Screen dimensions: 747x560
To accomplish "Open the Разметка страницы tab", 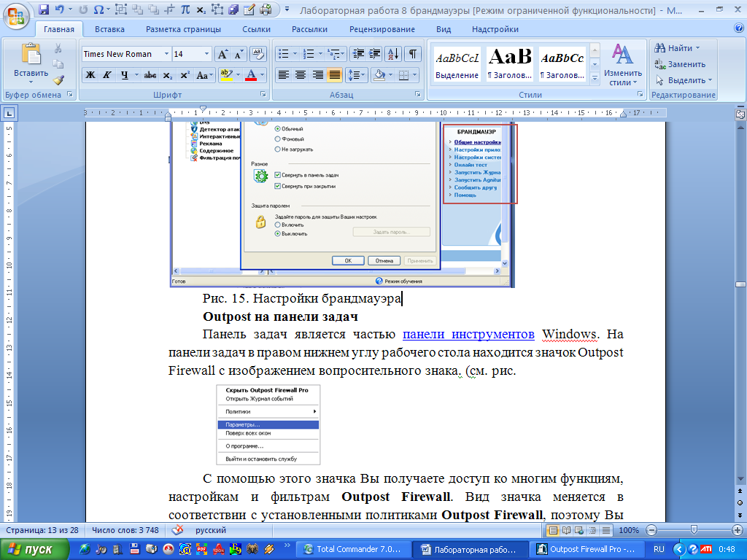I will tap(183, 29).
